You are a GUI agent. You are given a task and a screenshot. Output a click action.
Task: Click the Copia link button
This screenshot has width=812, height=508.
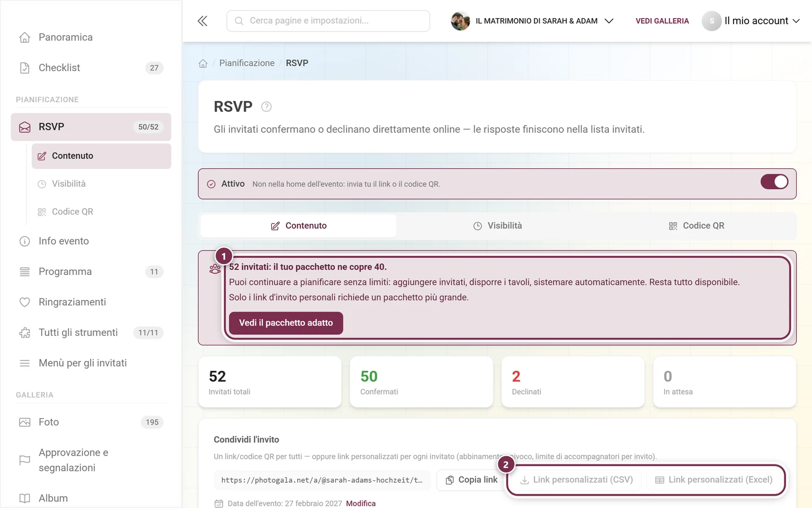tap(471, 480)
